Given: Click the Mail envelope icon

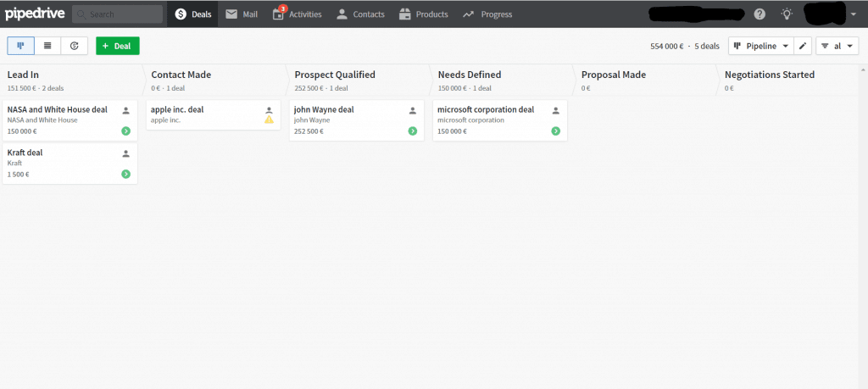Looking at the screenshot, I should (x=231, y=14).
